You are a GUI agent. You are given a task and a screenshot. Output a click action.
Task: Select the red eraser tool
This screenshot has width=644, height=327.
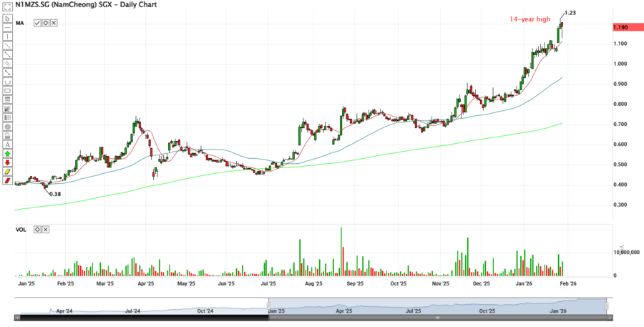click(x=7, y=181)
